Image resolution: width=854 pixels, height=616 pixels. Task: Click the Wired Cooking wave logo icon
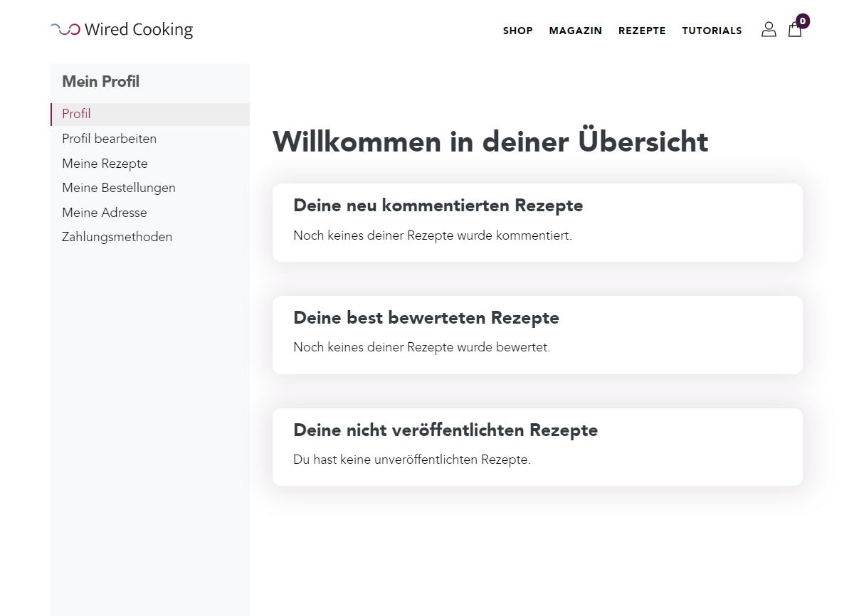tap(65, 30)
